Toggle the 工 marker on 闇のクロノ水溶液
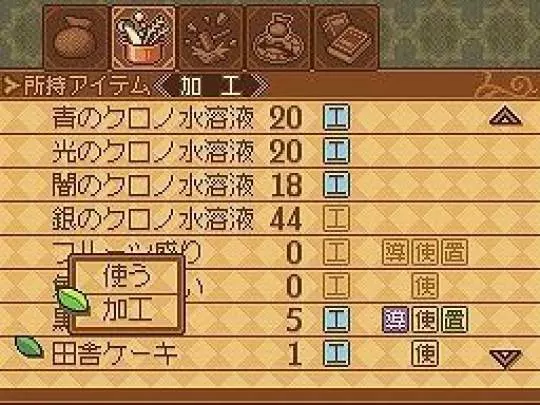This screenshot has width=540, height=405. click(336, 185)
